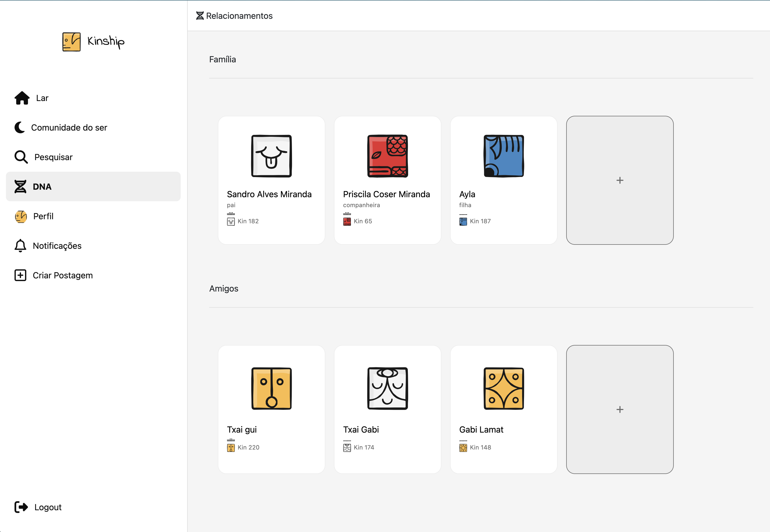This screenshot has height=532, width=770.
Task: Open Priscila Coser Miranda's card
Action: [387, 180]
